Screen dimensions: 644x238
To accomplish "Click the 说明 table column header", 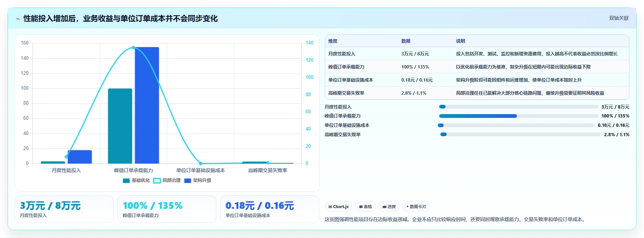I will point(460,41).
